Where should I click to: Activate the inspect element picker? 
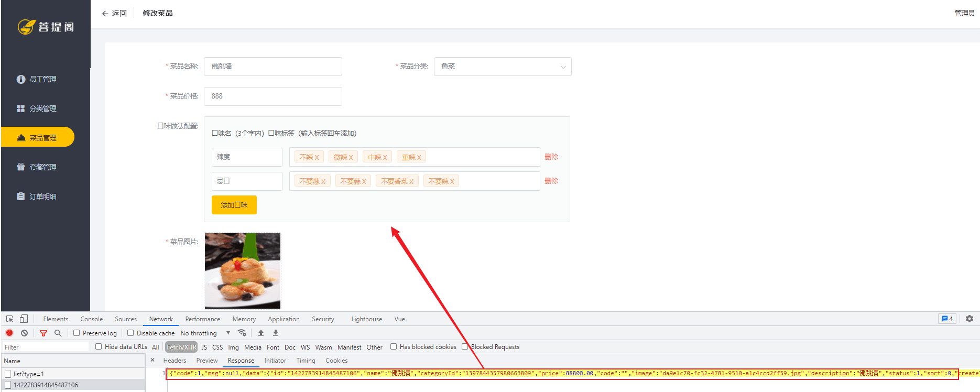9,319
